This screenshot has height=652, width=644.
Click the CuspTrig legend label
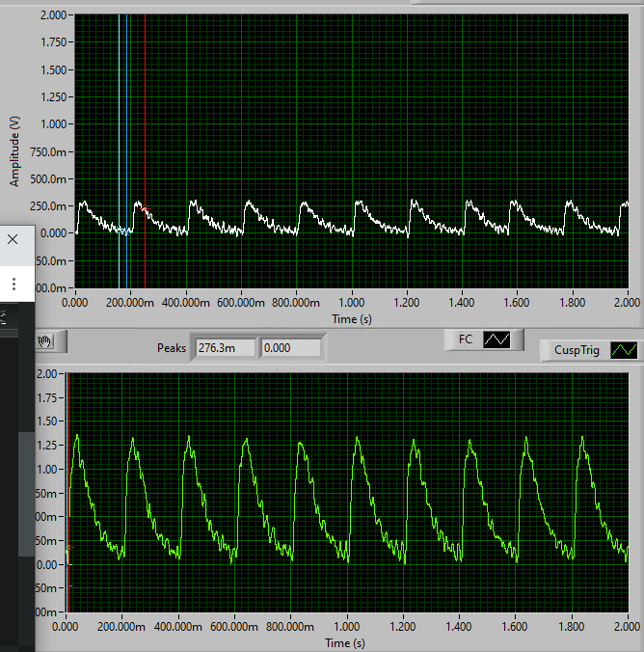pos(577,350)
